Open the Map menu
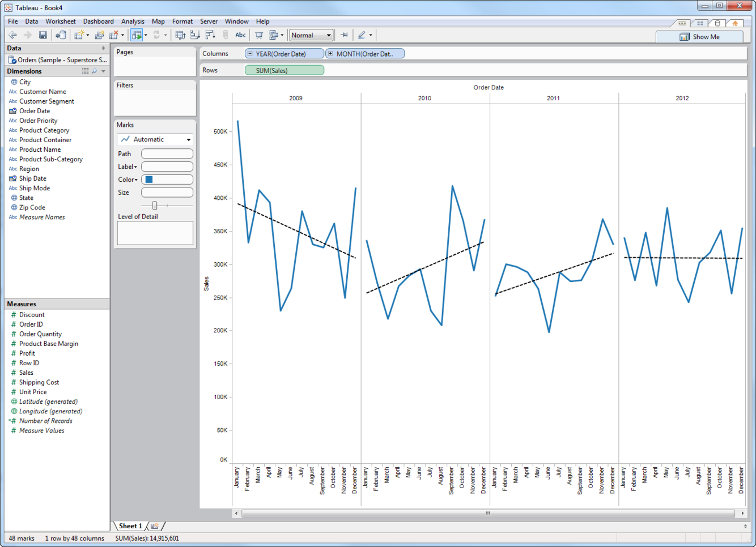Image resolution: width=756 pixels, height=547 pixels. (x=158, y=22)
